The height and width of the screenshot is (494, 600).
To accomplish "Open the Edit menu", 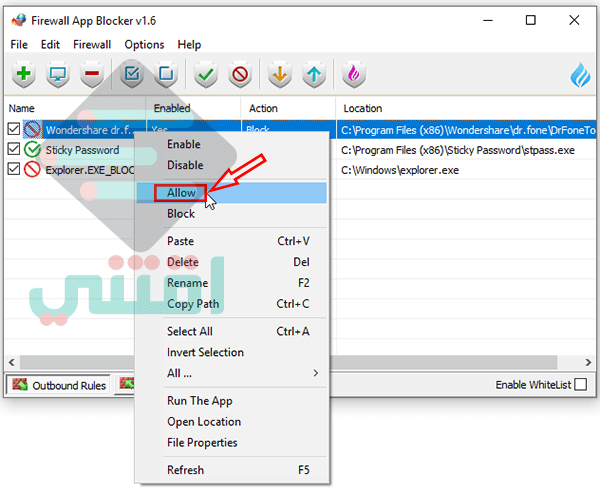I will click(50, 44).
